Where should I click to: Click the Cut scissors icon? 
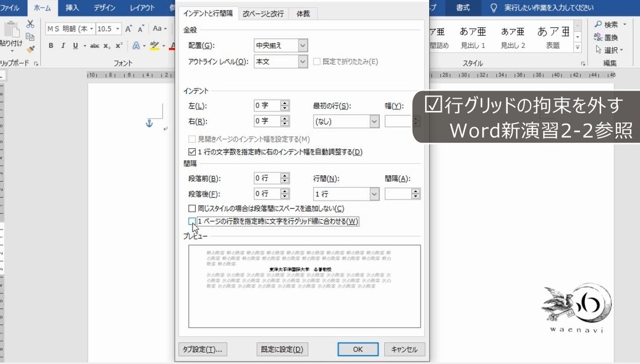click(x=30, y=24)
